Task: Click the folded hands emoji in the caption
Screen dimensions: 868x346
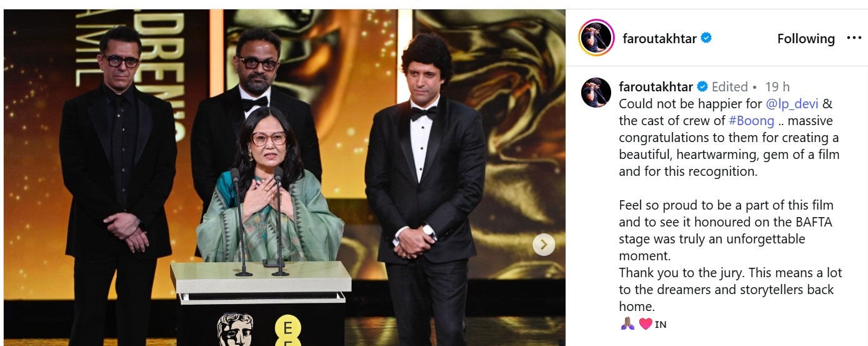Action: click(627, 324)
